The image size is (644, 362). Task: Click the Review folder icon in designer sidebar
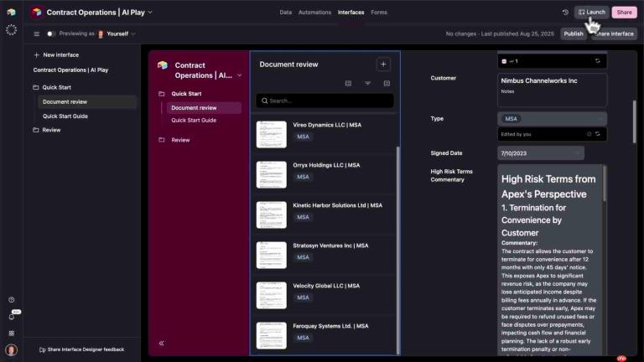(x=36, y=130)
